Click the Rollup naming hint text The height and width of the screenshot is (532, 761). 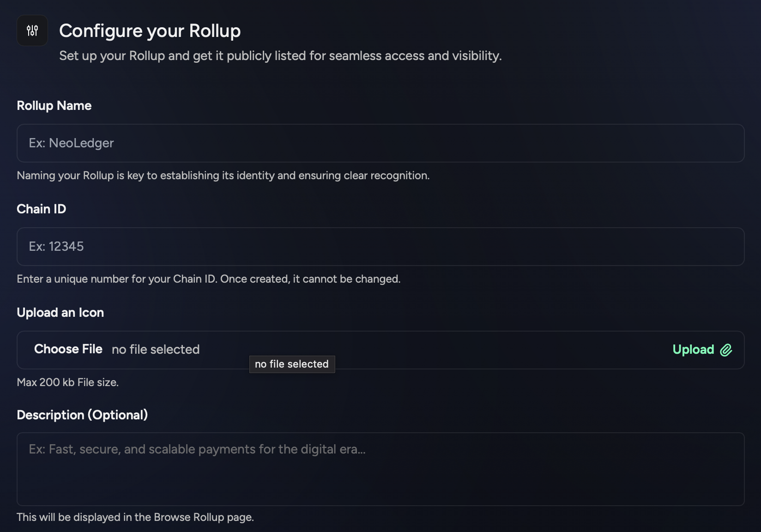(x=223, y=175)
